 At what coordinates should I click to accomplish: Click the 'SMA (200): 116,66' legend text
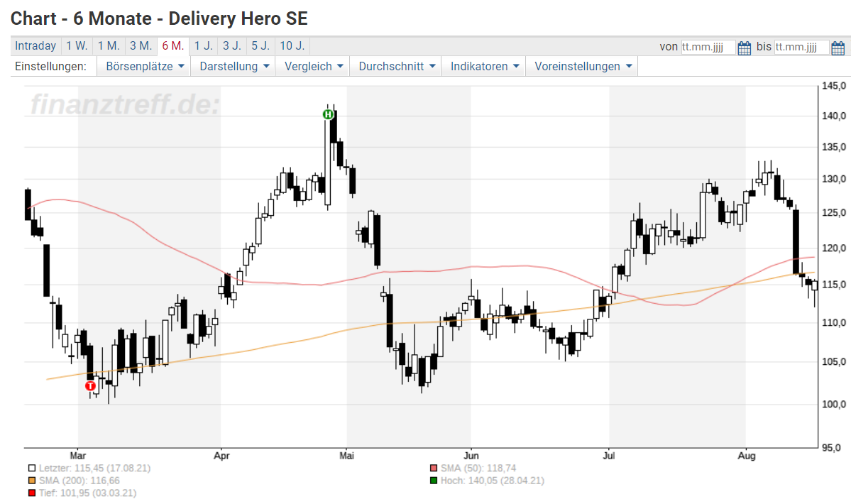[79, 481]
